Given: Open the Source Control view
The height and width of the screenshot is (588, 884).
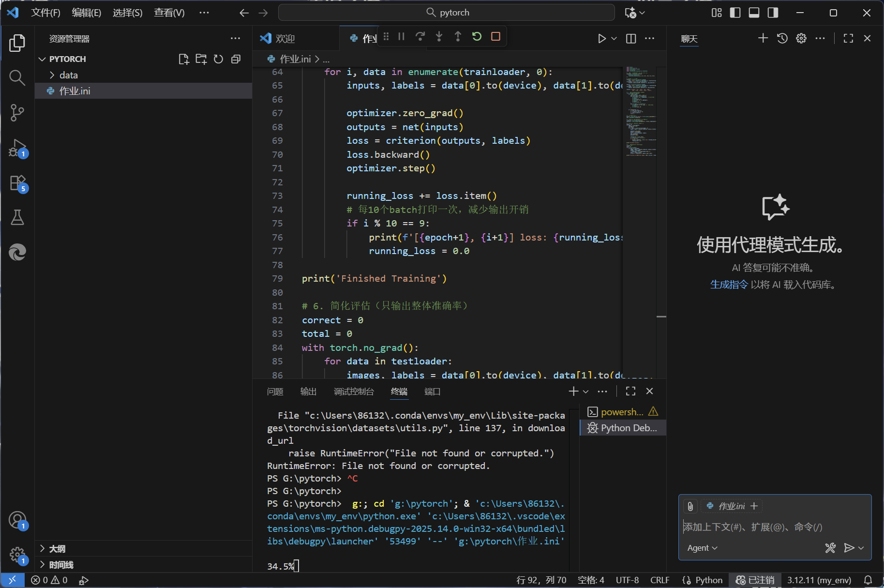Looking at the screenshot, I should 17,112.
